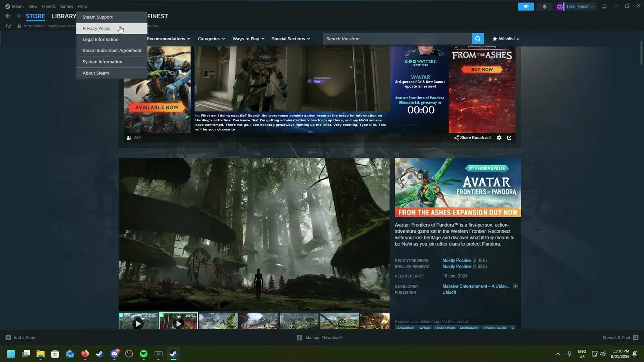Open the notifications bell
The width and height of the screenshot is (644, 362).
tap(544, 6)
